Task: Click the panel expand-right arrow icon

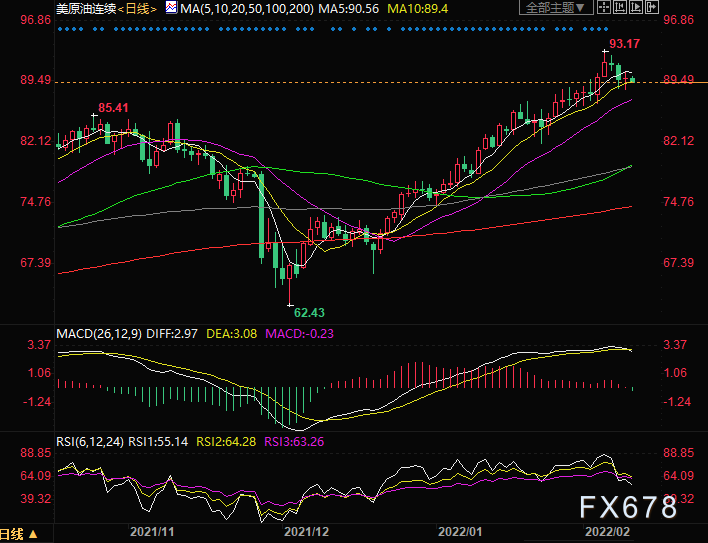Action: coord(652,7)
